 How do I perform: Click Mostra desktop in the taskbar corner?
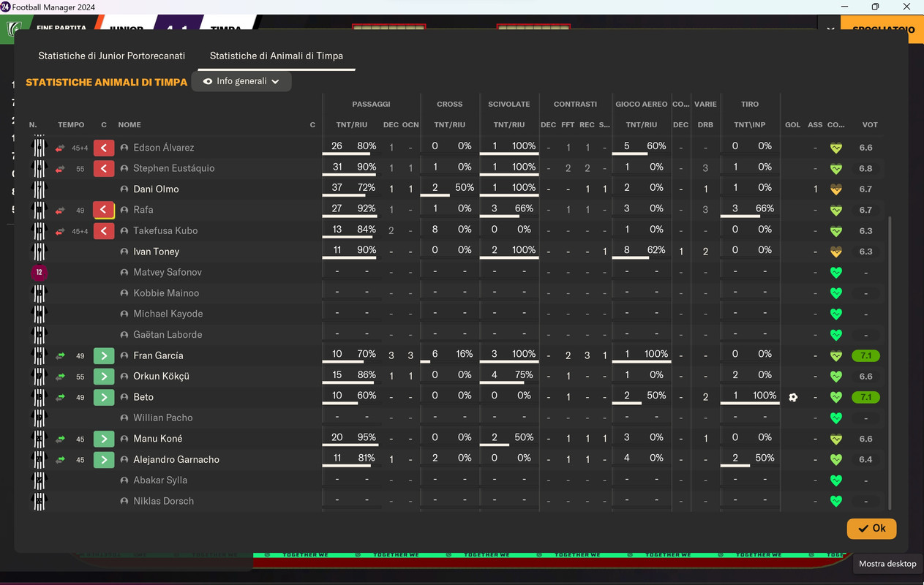[887, 564]
